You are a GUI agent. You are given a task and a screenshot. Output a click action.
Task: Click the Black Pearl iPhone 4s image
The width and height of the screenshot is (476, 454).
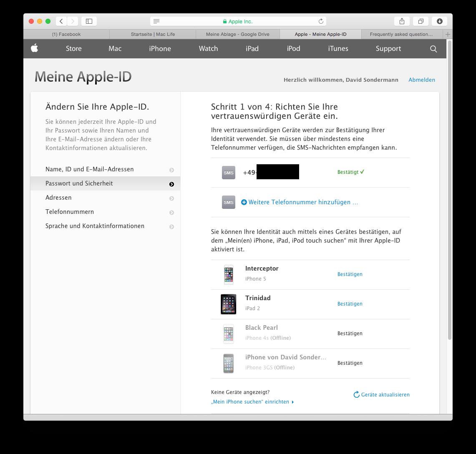point(229,334)
